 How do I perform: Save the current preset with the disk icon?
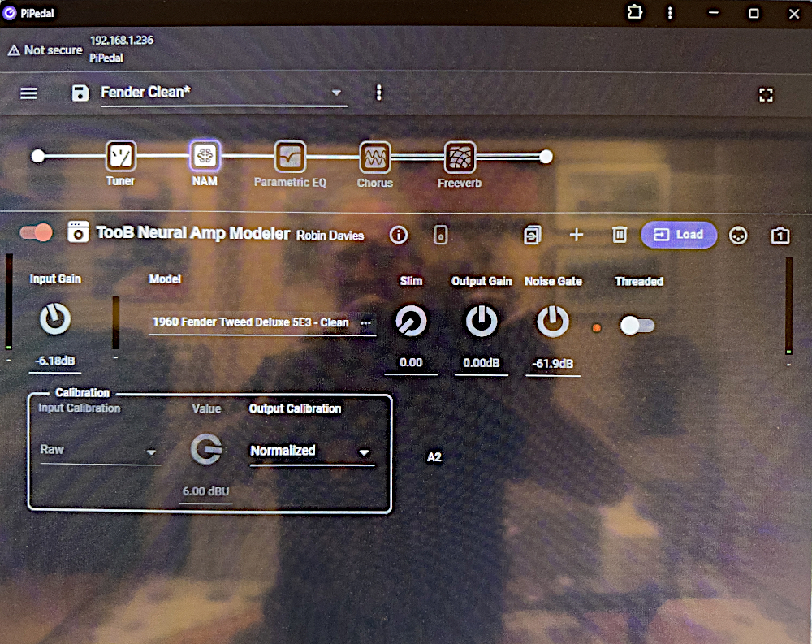[80, 93]
